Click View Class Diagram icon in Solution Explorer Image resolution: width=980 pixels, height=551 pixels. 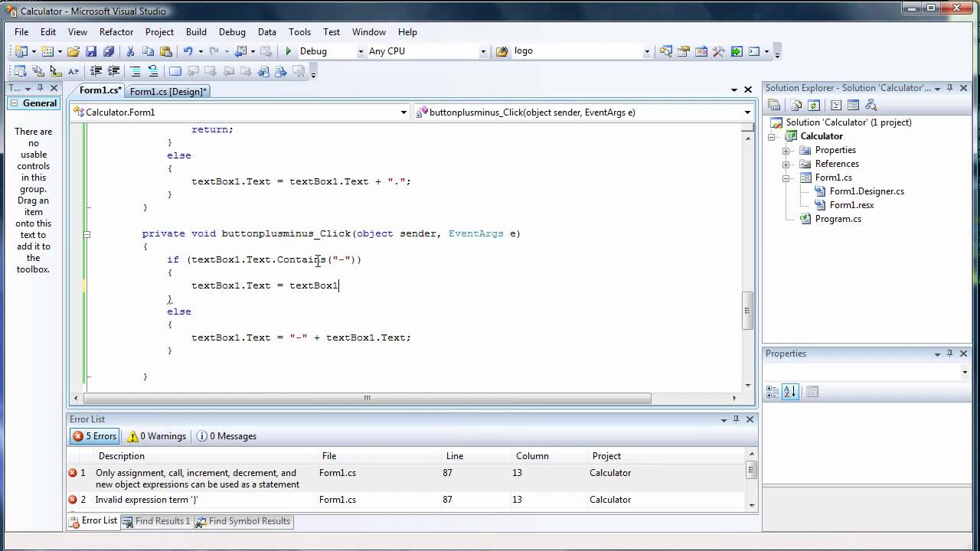(871, 106)
